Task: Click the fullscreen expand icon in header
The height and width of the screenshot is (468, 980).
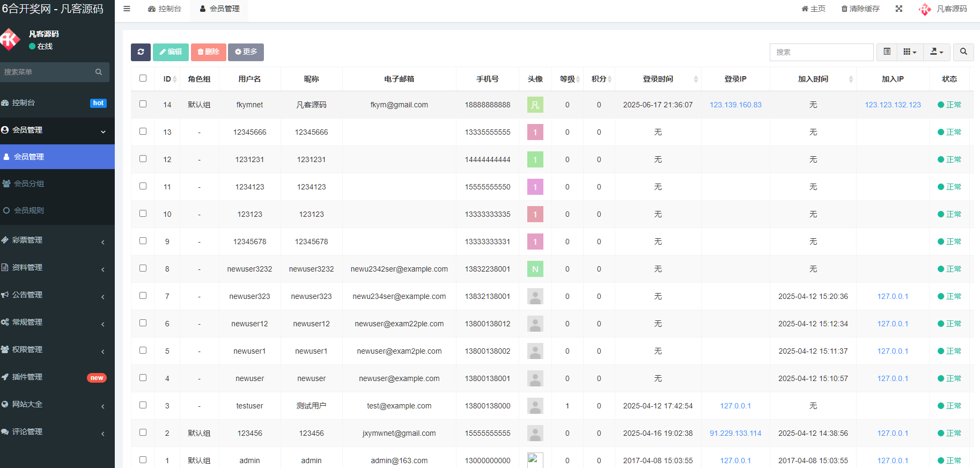Action: click(x=899, y=9)
